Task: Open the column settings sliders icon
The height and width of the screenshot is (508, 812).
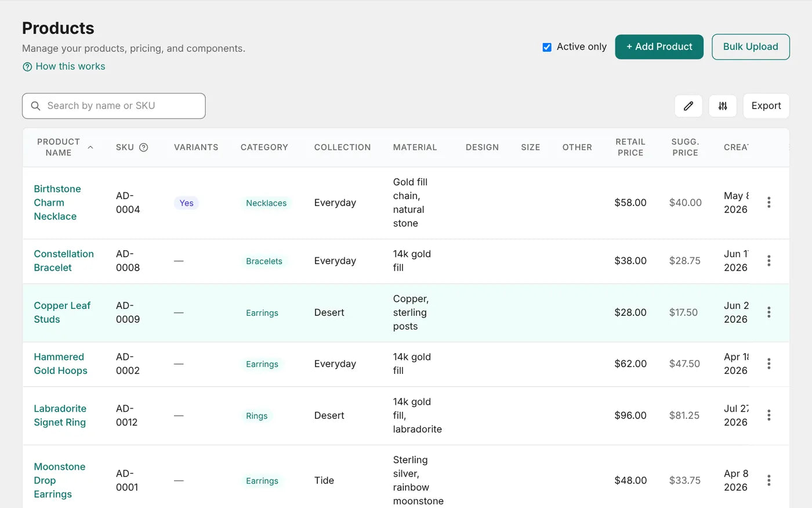Action: click(723, 106)
